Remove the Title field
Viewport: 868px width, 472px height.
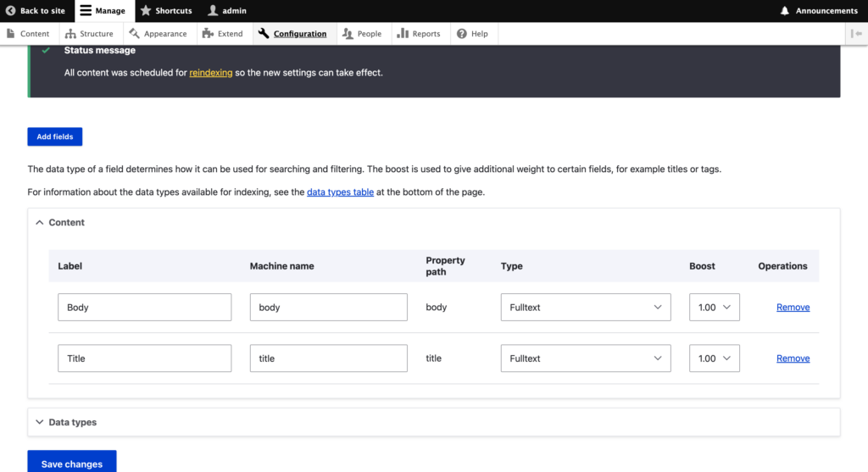793,358
